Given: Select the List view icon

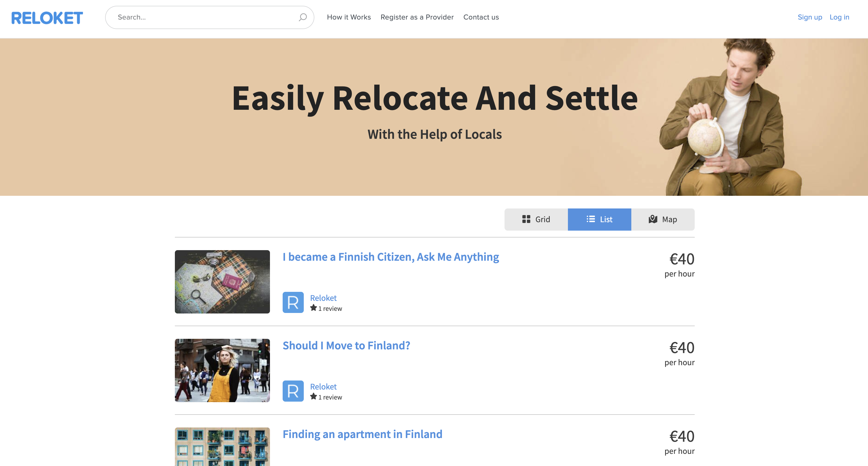Looking at the screenshot, I should (x=591, y=219).
